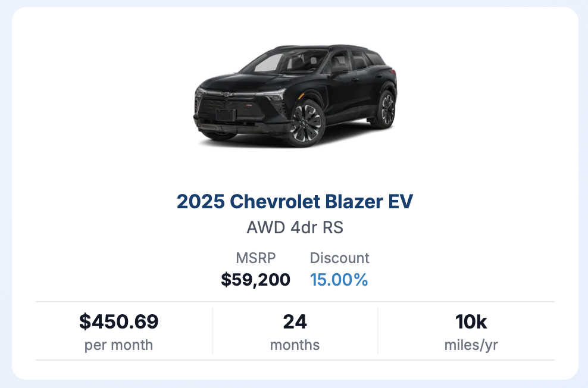
Task: Click the front license plate holder
Action: click(226, 115)
